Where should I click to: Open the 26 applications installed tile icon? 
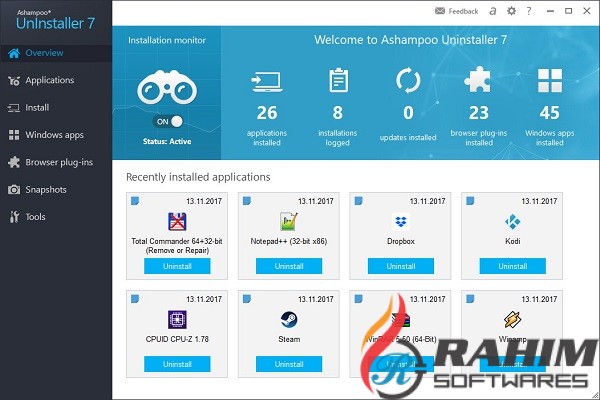coord(267,81)
